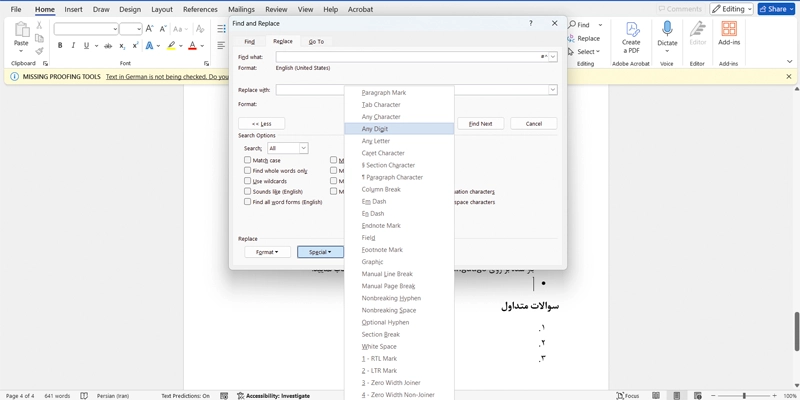
Task: Click inside the Find what field
Action: tap(412, 57)
